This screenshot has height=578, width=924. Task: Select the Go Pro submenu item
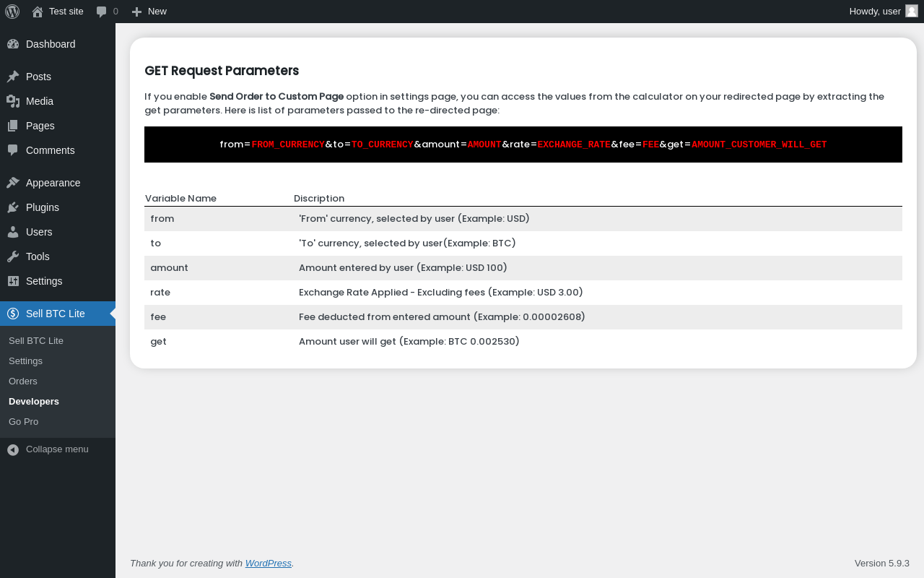click(x=23, y=421)
